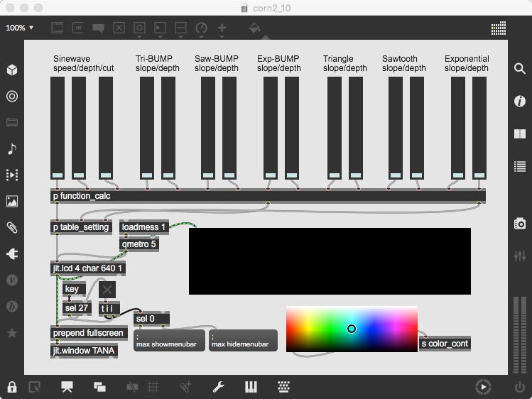
Task: Click the Sinewave cut slider
Action: coord(106,128)
